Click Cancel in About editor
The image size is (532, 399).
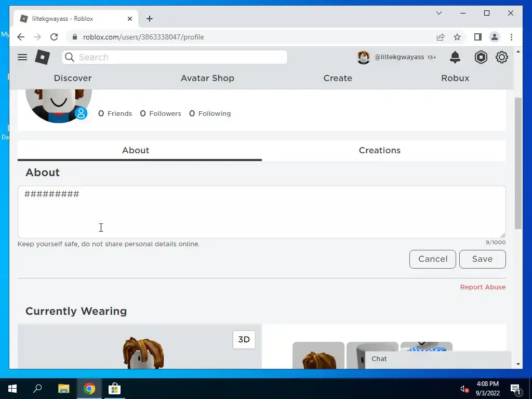pos(433,259)
